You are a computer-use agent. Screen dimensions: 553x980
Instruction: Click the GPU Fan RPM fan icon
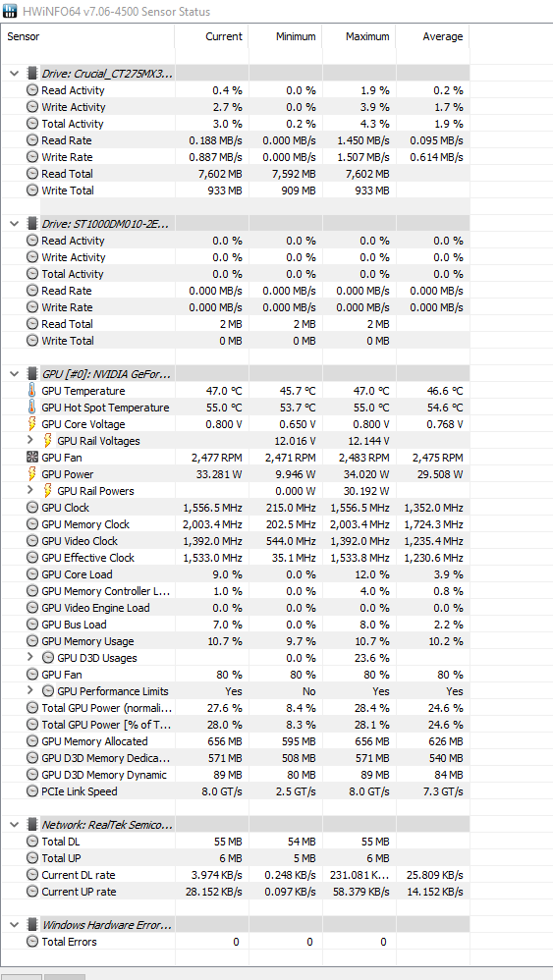pyautogui.click(x=31, y=458)
